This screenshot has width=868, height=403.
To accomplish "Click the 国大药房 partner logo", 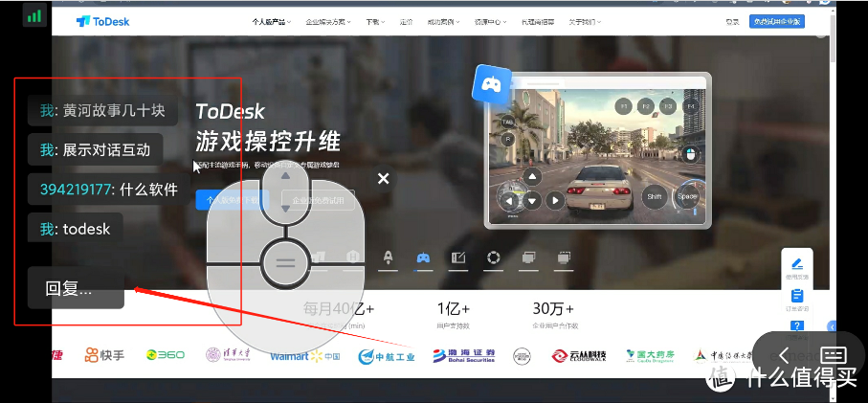I will pyautogui.click(x=651, y=355).
